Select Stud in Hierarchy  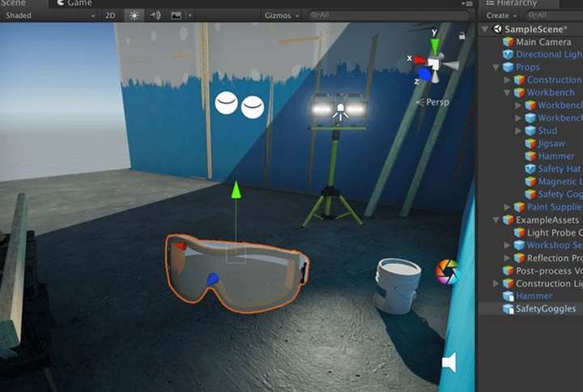point(547,130)
